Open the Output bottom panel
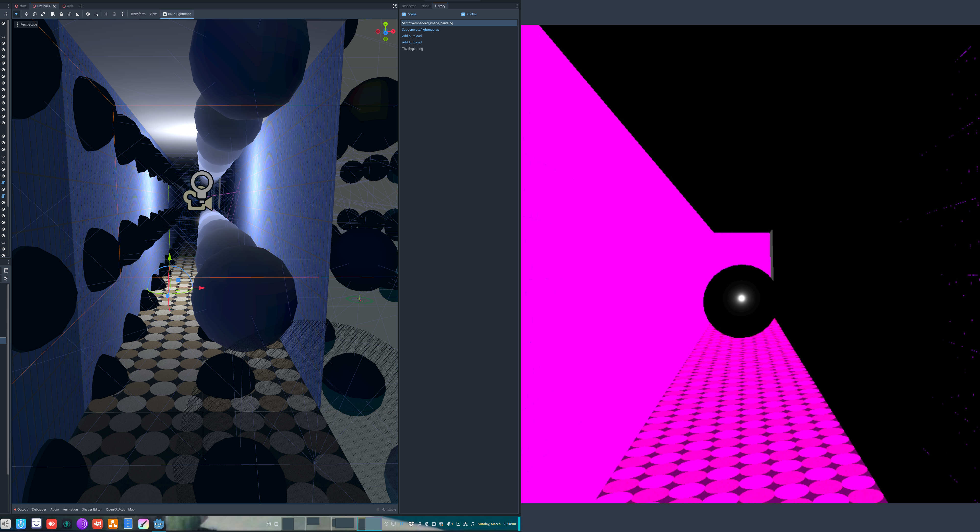980x532 pixels. (21, 509)
